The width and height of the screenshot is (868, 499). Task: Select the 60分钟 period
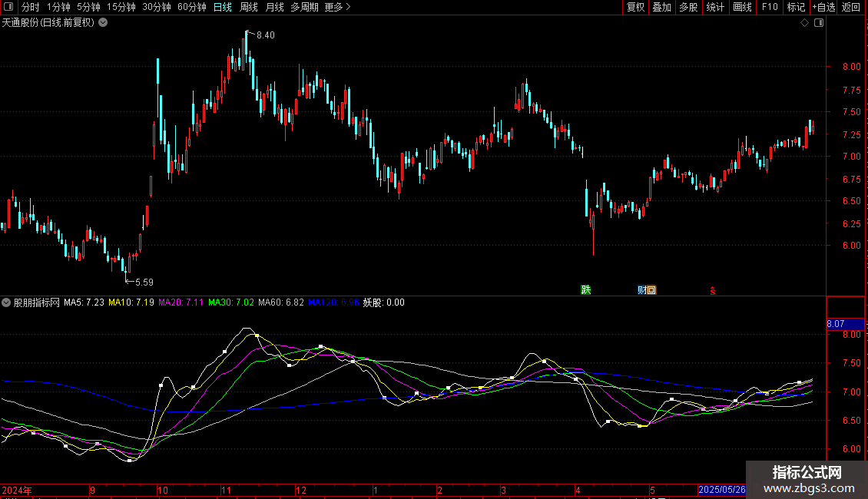click(192, 7)
